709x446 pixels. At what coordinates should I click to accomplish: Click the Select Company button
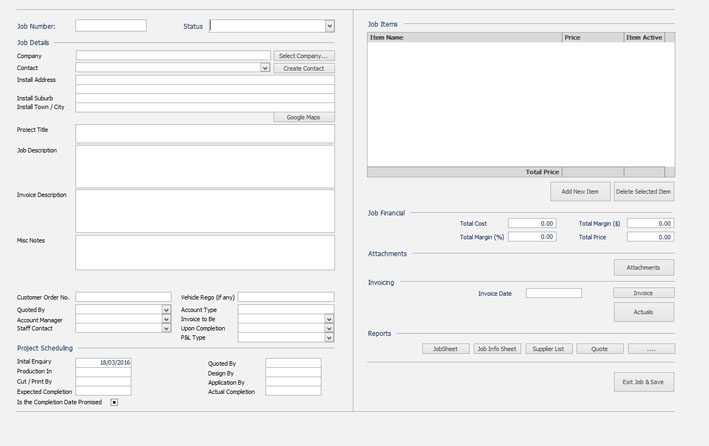point(304,56)
